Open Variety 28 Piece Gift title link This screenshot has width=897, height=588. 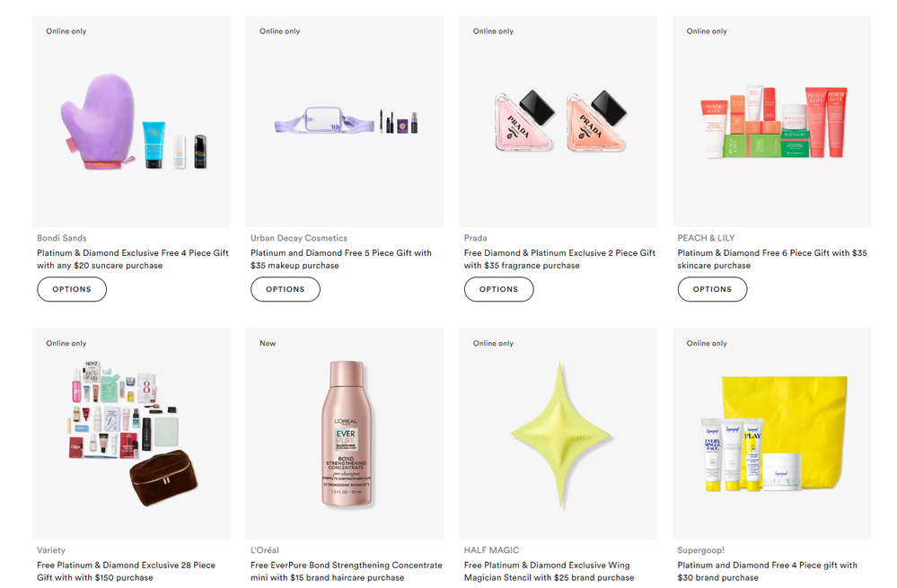click(126, 572)
